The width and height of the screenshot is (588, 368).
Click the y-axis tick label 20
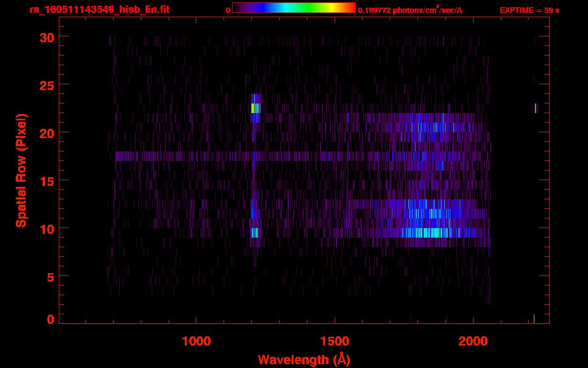tap(46, 132)
